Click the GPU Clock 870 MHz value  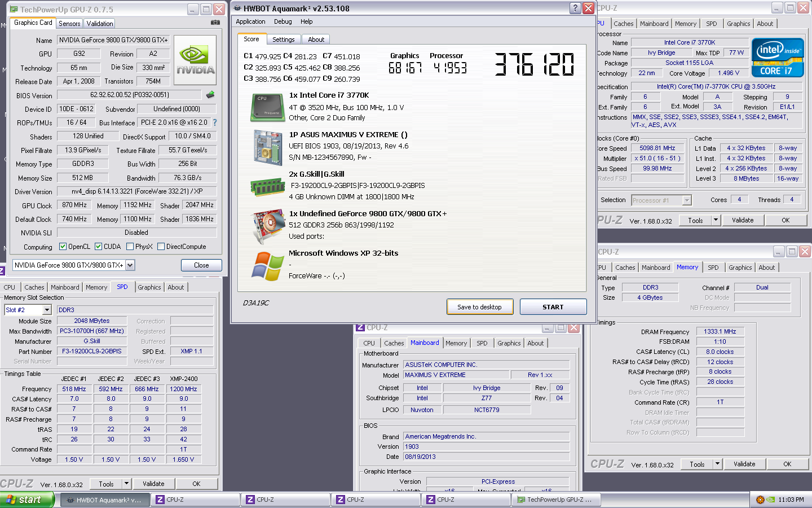(74, 205)
